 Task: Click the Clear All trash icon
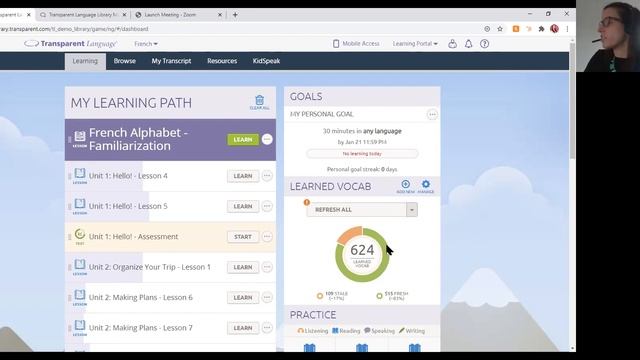click(x=259, y=100)
